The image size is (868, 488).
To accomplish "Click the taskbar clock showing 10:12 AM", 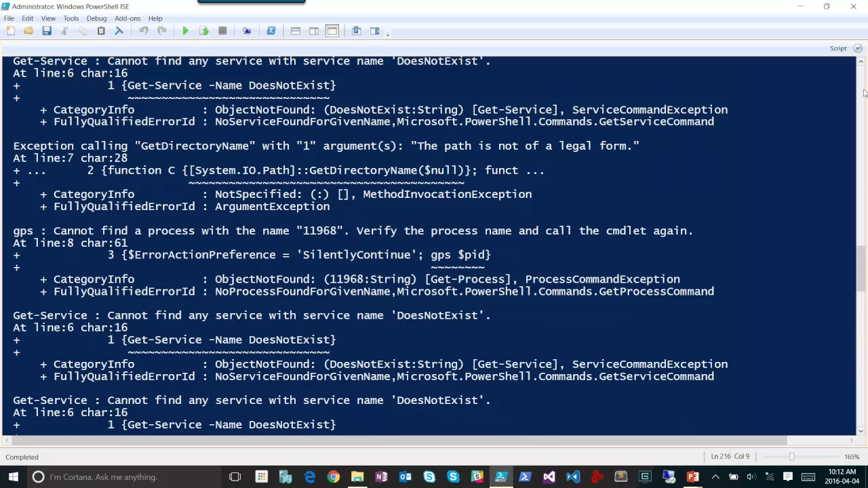I will tap(842, 477).
